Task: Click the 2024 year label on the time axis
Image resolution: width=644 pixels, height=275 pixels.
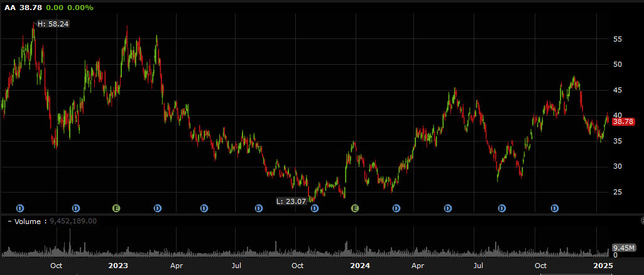Action: (x=360, y=266)
